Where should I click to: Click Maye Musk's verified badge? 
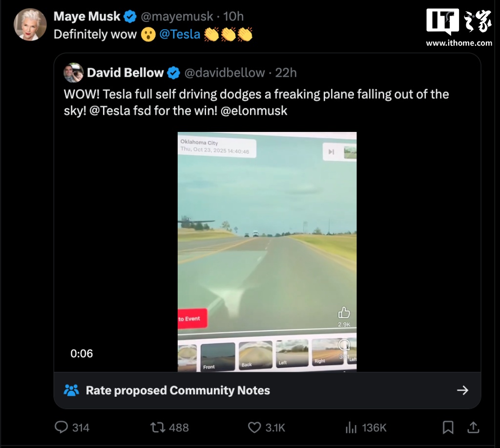point(130,17)
